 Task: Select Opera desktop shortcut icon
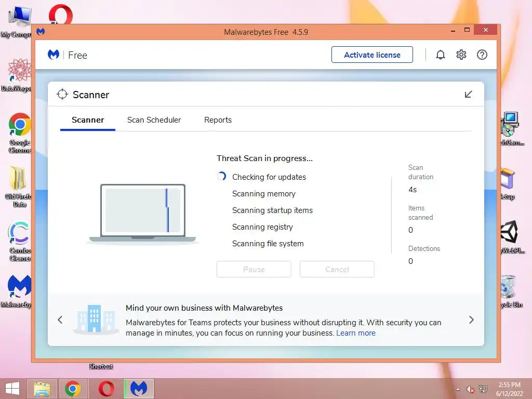pos(60,14)
